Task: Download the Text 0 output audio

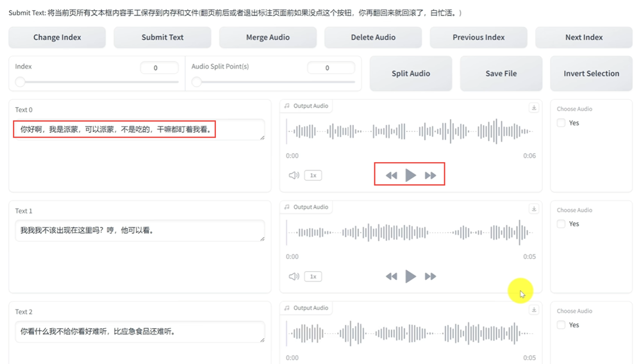Action: (x=533, y=108)
